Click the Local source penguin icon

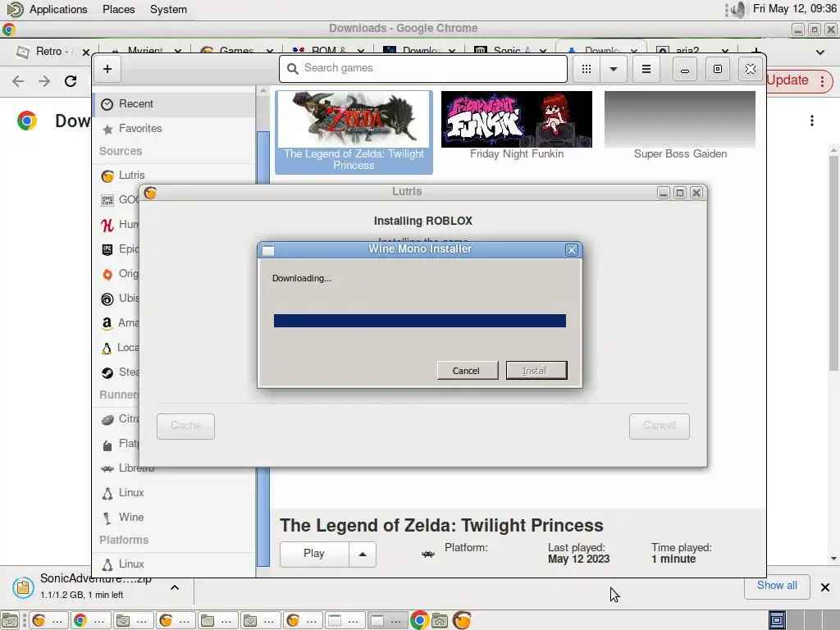[107, 348]
